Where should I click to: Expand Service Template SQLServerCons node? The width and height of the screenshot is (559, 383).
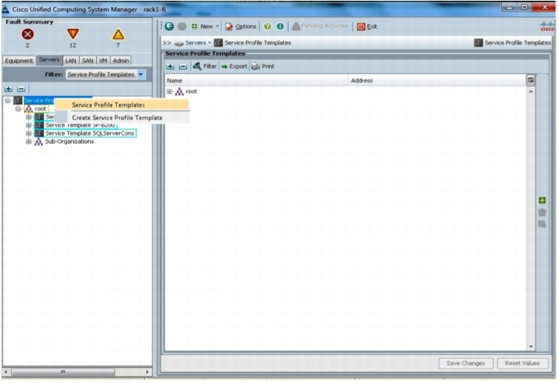(x=29, y=133)
